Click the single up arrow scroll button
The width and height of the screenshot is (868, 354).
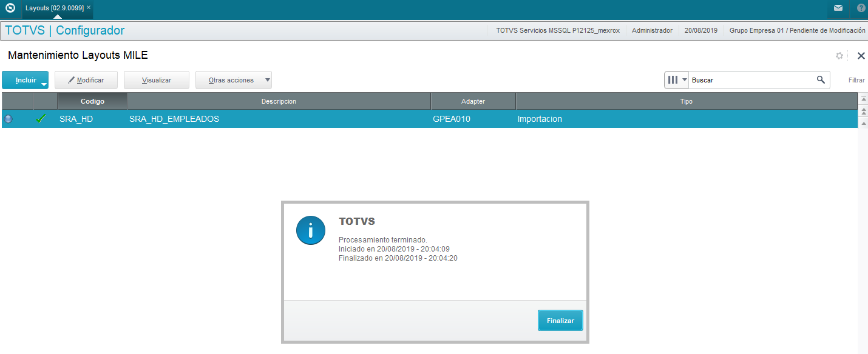point(863,122)
